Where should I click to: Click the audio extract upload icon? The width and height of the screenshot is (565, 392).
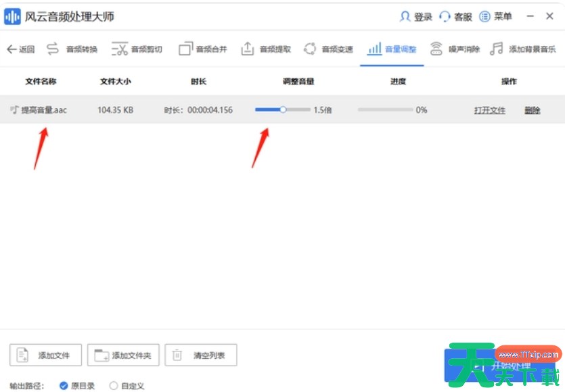tap(248, 49)
